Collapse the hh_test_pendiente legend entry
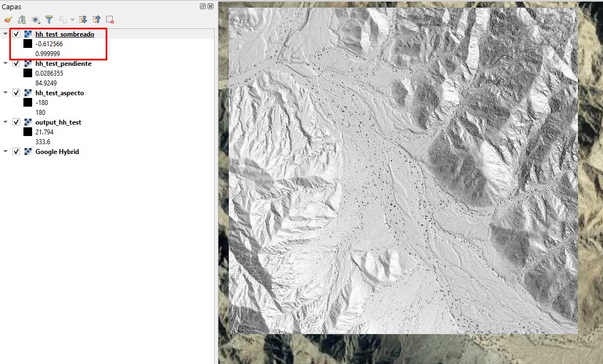Image resolution: width=603 pixels, height=364 pixels. point(5,63)
